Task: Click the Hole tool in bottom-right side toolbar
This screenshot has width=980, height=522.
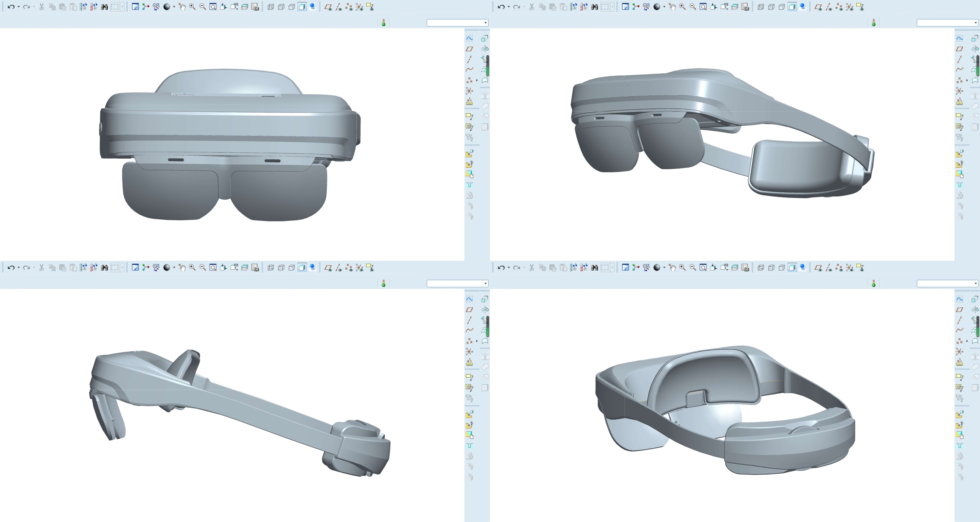Action: 960,445
